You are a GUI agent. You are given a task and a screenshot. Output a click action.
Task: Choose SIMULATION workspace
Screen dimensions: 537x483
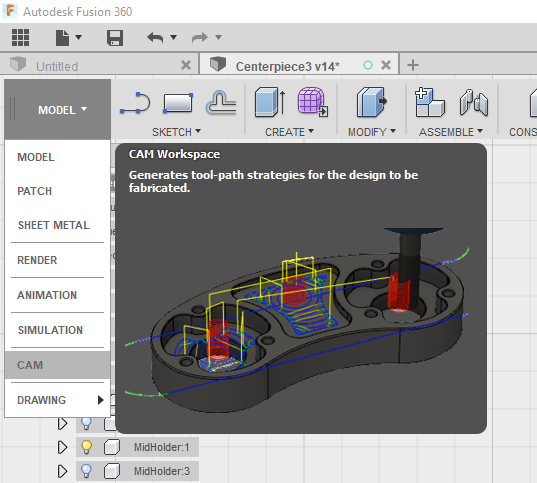click(58, 330)
